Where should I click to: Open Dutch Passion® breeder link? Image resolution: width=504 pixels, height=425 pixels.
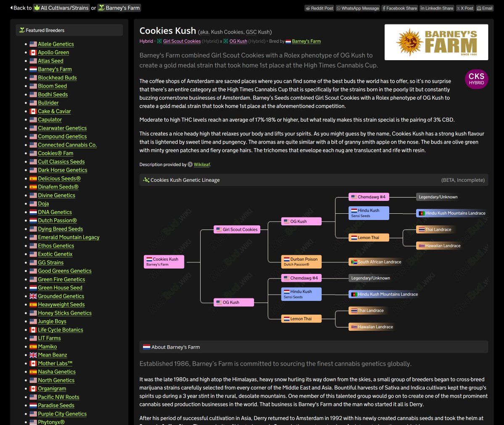pyautogui.click(x=57, y=220)
